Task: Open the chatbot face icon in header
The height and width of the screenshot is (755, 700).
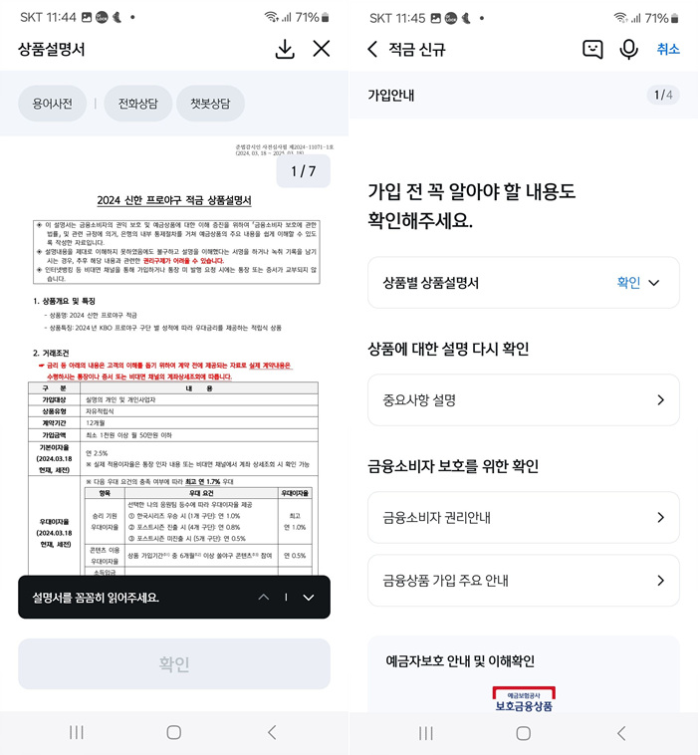Action: tap(592, 49)
